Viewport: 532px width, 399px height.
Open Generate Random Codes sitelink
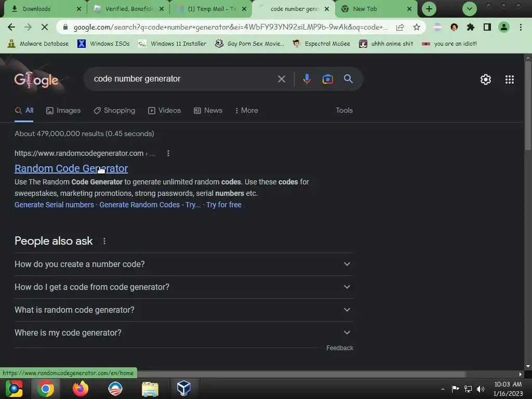(x=150, y=205)
